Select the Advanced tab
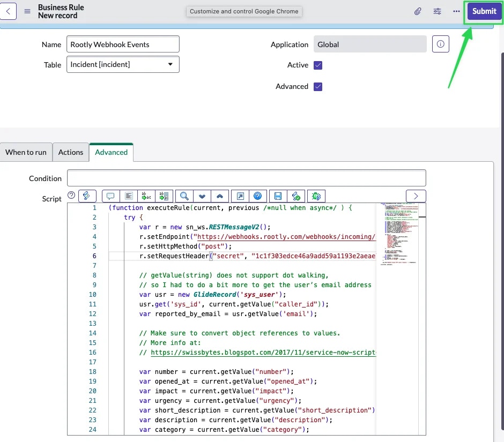The height and width of the screenshot is (442, 504). 111,152
